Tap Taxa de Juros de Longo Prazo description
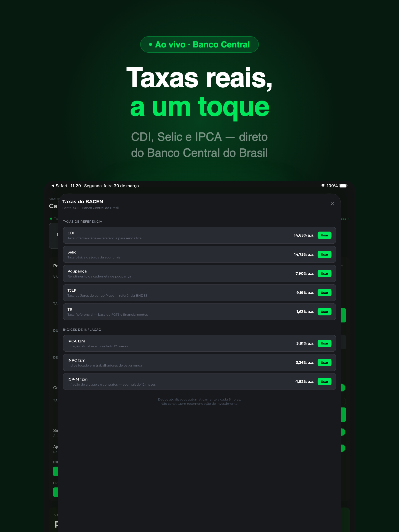399x532 pixels. point(107,296)
